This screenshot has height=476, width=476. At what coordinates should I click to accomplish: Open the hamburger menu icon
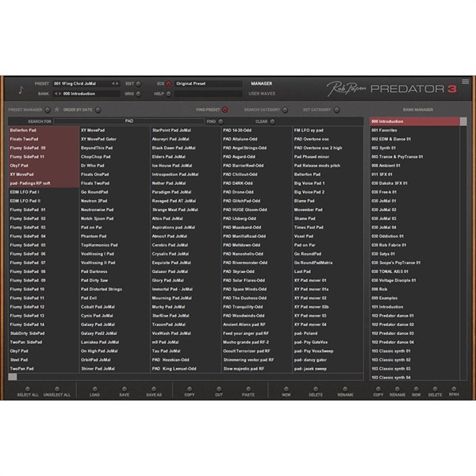click(x=465, y=82)
